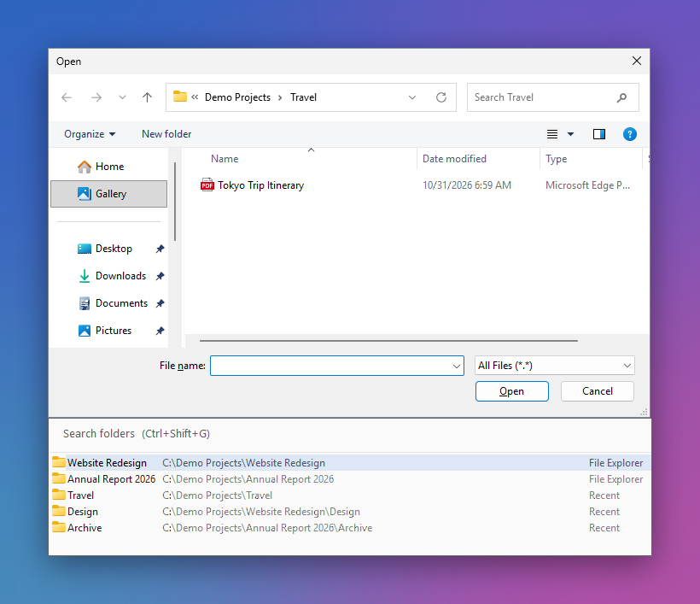This screenshot has width=700, height=604.
Task: Select the Tokyo Trip Itinerary file
Action: point(260,185)
